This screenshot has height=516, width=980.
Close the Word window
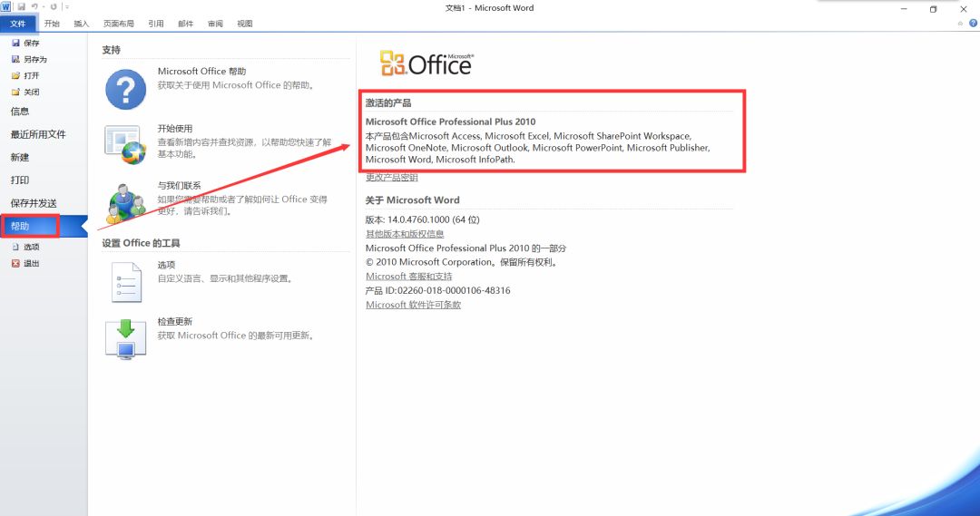click(x=964, y=9)
